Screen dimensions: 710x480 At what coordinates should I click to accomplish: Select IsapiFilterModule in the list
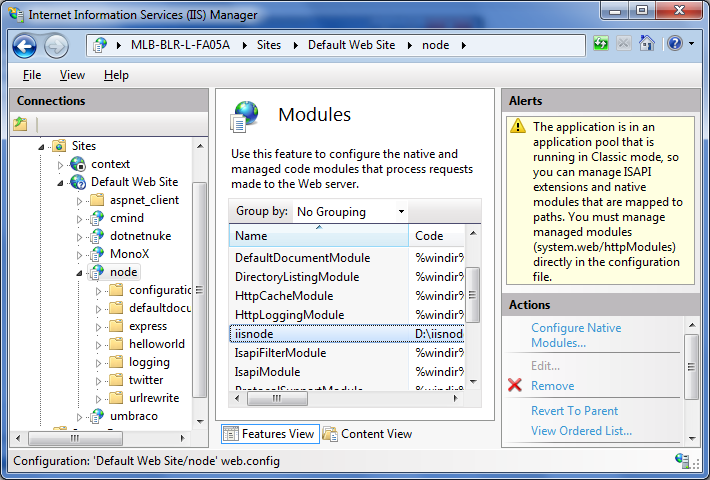pos(346,353)
